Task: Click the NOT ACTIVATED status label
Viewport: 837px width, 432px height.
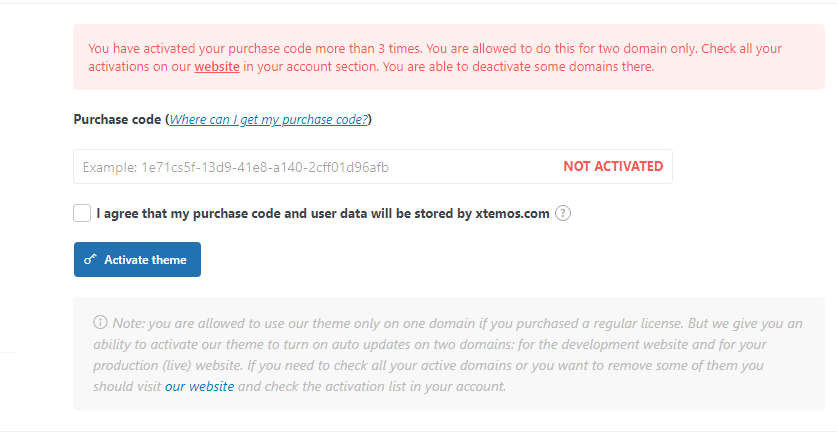Action: (x=613, y=167)
